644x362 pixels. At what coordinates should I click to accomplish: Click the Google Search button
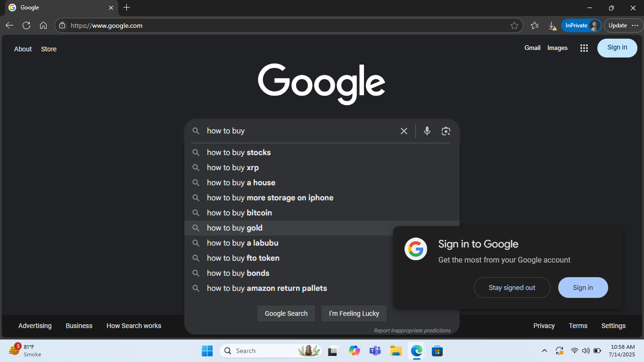(x=286, y=313)
